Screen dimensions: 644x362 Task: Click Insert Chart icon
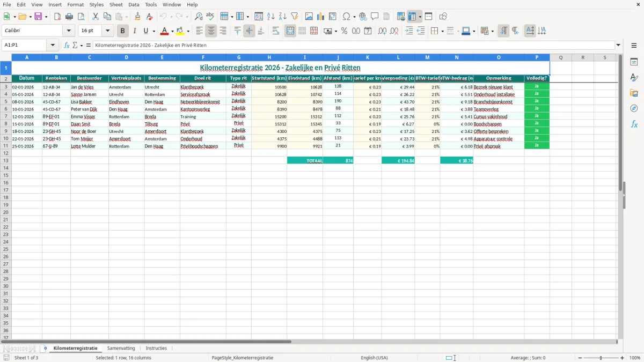point(321,17)
